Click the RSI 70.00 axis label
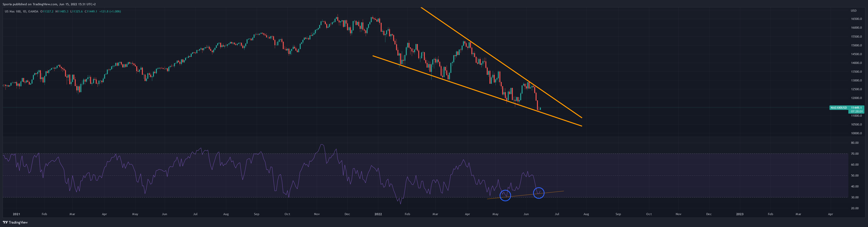The width and height of the screenshot is (868, 227). (x=855, y=154)
